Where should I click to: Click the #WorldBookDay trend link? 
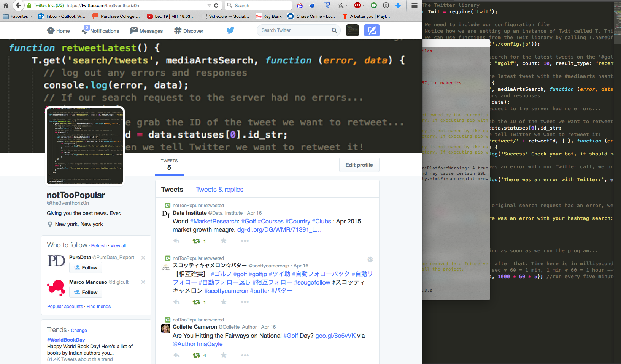tap(66, 340)
